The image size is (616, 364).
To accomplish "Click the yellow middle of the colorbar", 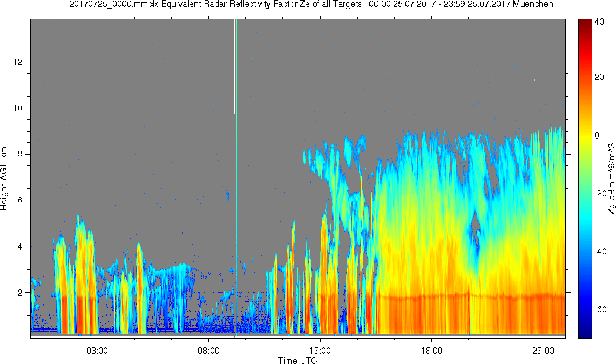I will tap(585, 135).
